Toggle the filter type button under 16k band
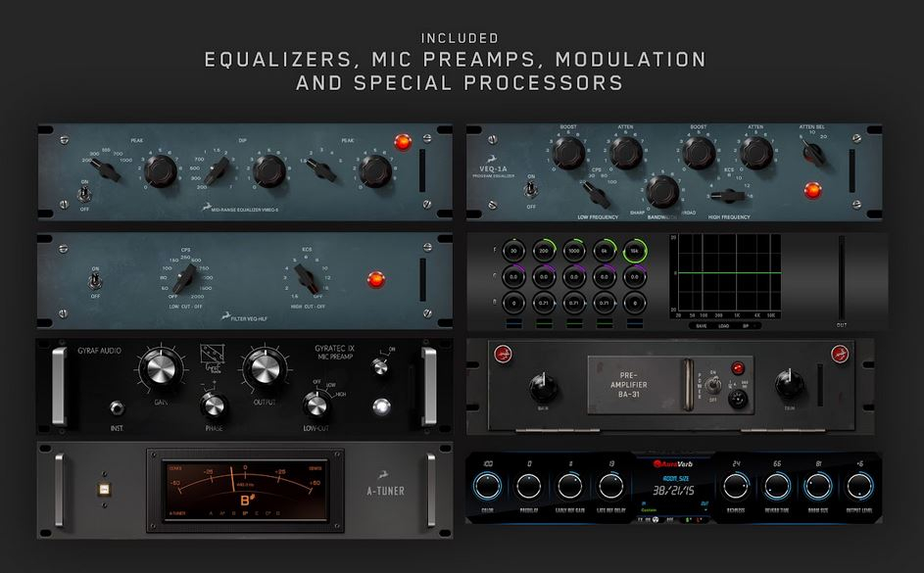 635,322
